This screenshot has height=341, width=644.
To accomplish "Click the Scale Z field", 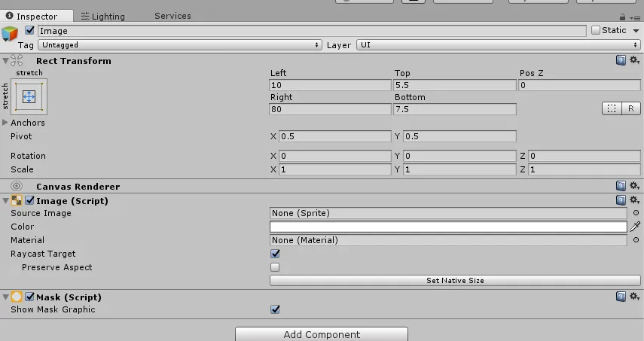I will [584, 169].
